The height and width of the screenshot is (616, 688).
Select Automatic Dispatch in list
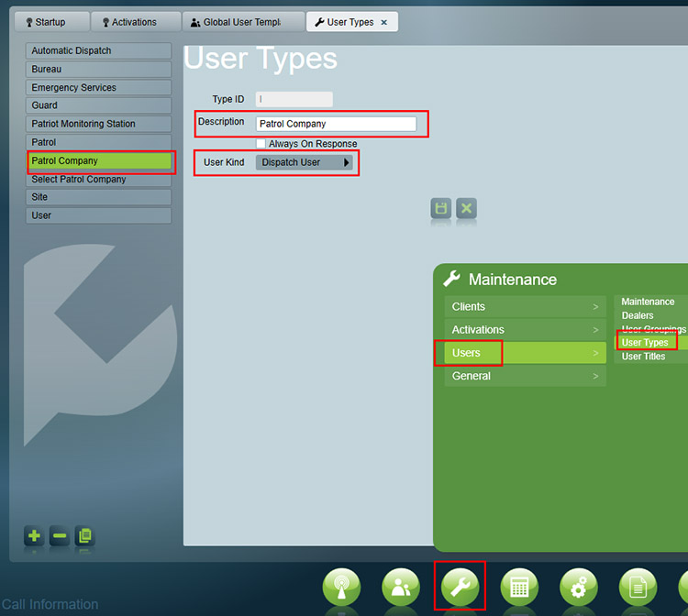point(98,50)
